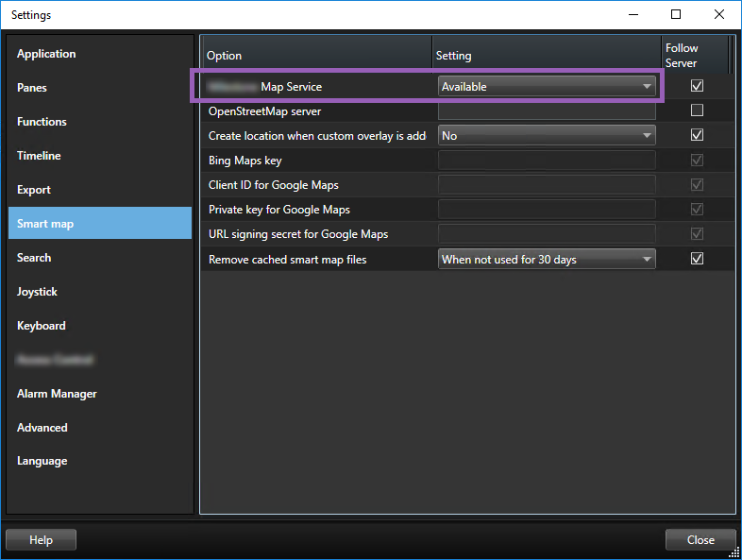Click the OpenStreetMap server input field
This screenshot has height=560, width=742.
coord(547,111)
